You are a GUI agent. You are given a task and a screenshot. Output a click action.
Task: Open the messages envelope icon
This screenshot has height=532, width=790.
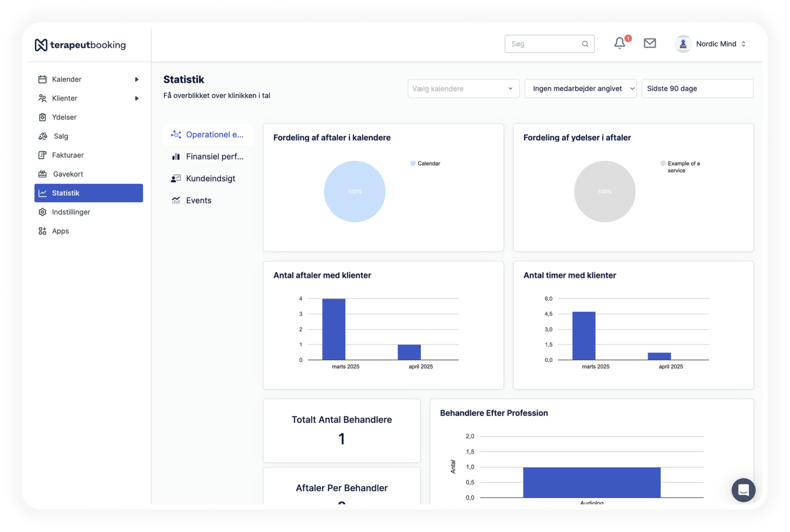[x=650, y=43]
